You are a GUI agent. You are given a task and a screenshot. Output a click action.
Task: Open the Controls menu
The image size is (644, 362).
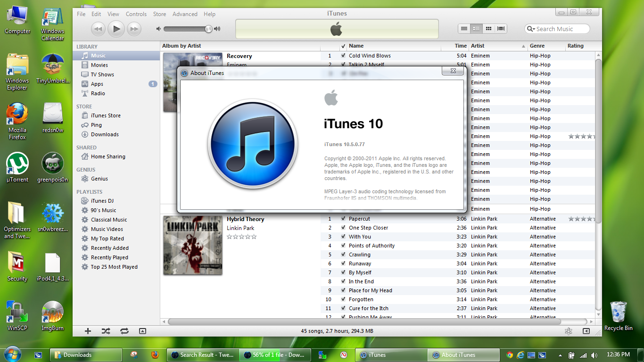(x=136, y=14)
